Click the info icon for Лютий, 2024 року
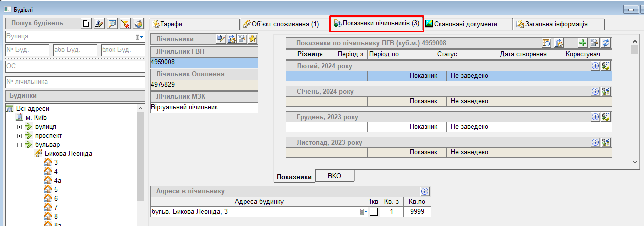Viewport: 644px width, 226px height. 595,66
